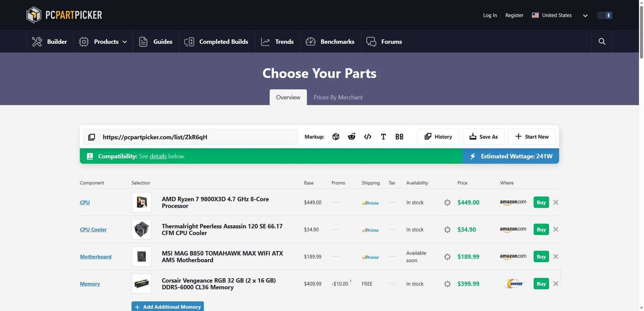This screenshot has height=311, width=644.
Task: Open price settings gear for Motherboard row
Action: coord(447,257)
